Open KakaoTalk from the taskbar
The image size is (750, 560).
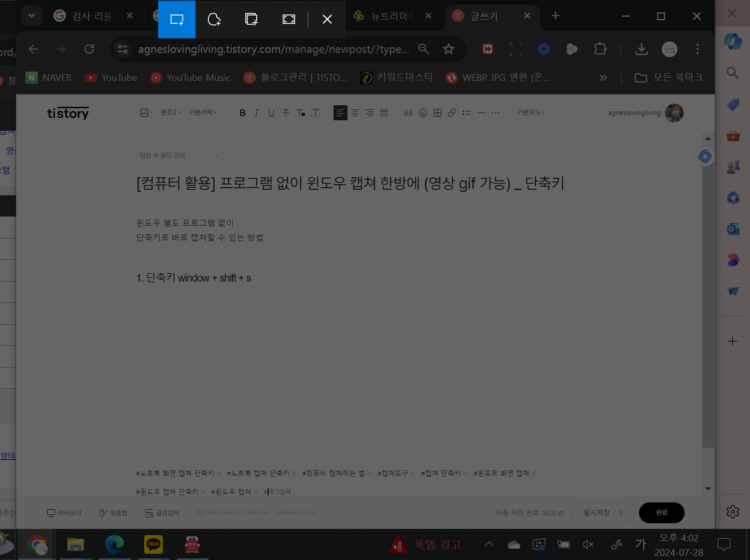[x=153, y=544]
